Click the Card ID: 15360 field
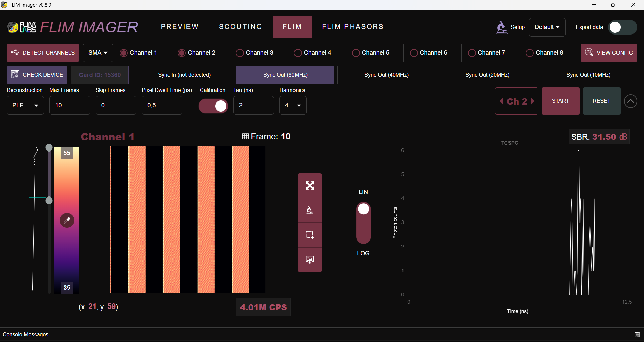644x342 pixels. tap(100, 75)
